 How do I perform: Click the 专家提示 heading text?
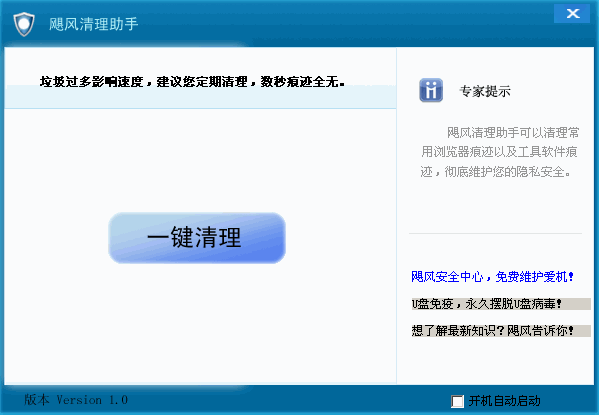click(x=485, y=91)
